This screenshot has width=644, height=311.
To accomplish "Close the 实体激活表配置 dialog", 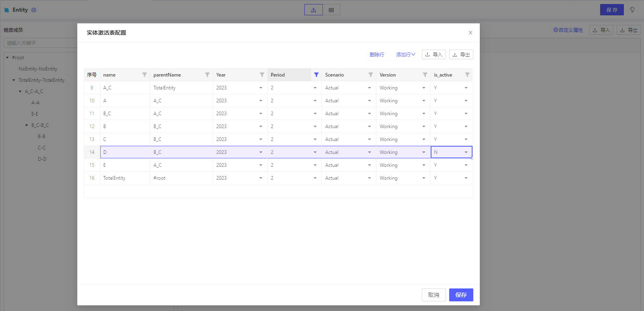I will [x=471, y=33].
